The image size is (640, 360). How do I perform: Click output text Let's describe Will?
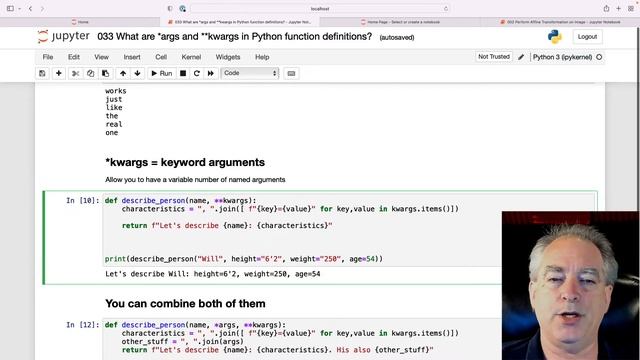(213, 274)
